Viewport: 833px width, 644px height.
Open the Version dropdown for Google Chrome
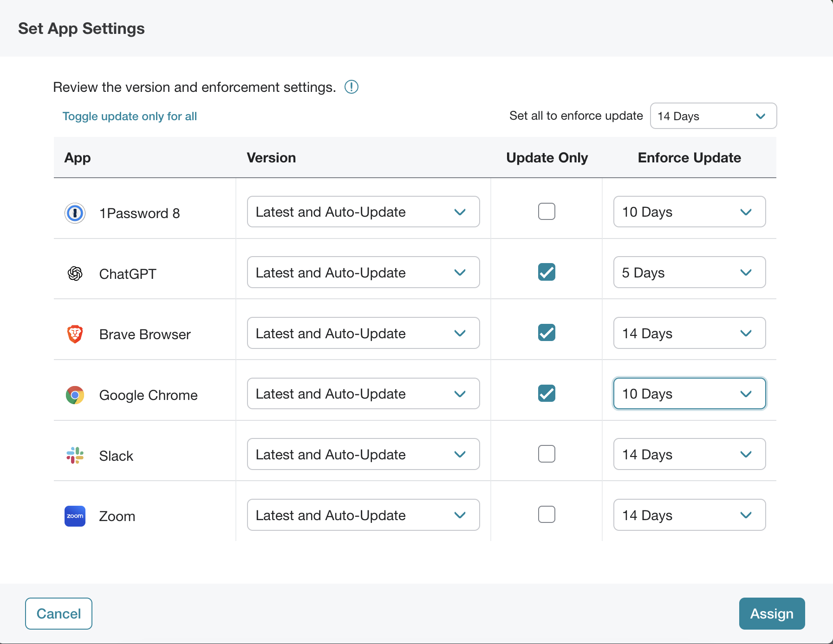click(364, 393)
